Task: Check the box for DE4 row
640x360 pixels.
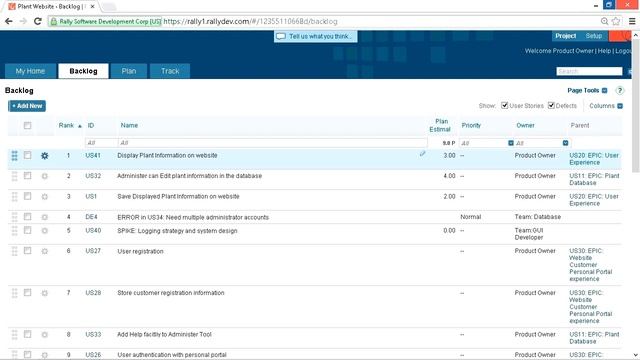Action: [27, 217]
